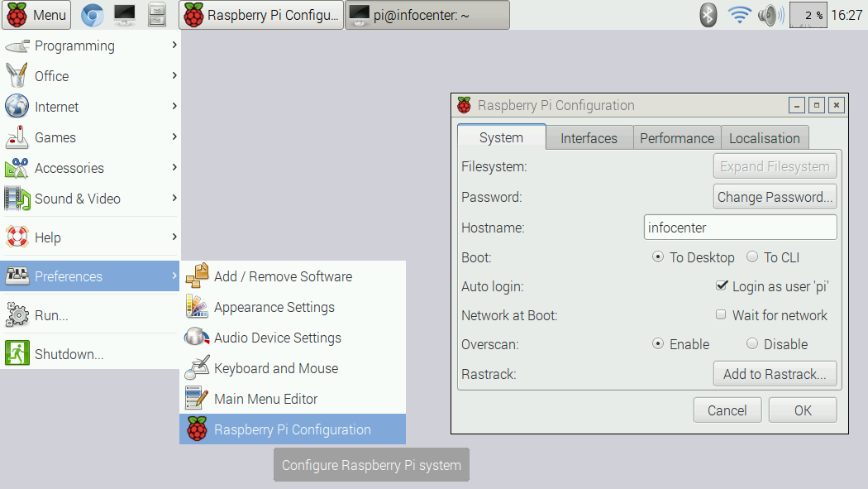Image resolution: width=868 pixels, height=489 pixels.
Task: Switch to Raspberry Pi Configuration taskbar window
Action: [261, 15]
